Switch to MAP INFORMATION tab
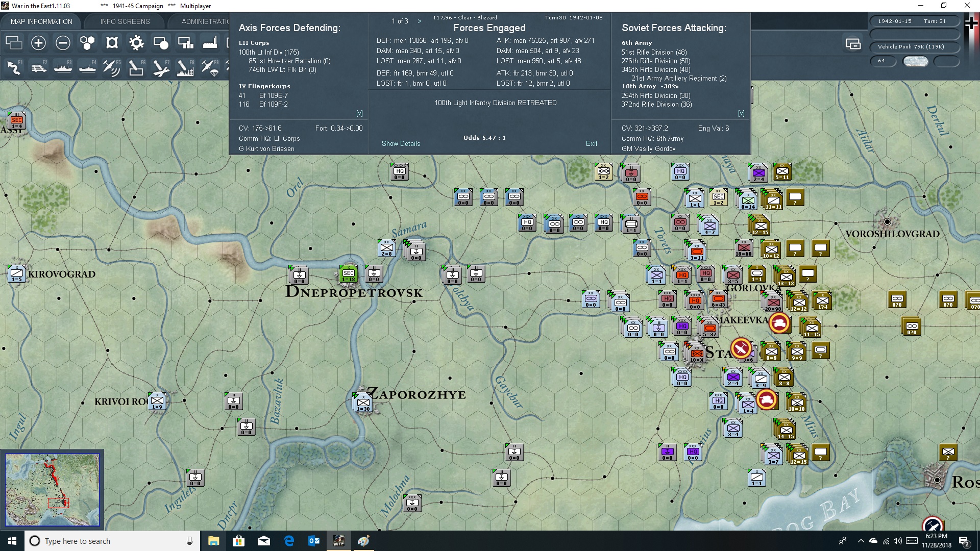 [41, 21]
